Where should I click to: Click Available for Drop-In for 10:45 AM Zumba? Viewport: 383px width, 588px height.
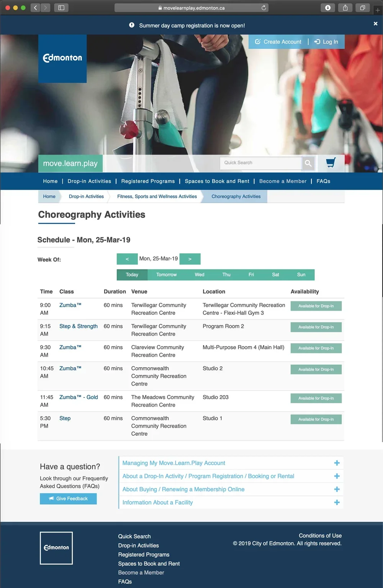[316, 370]
